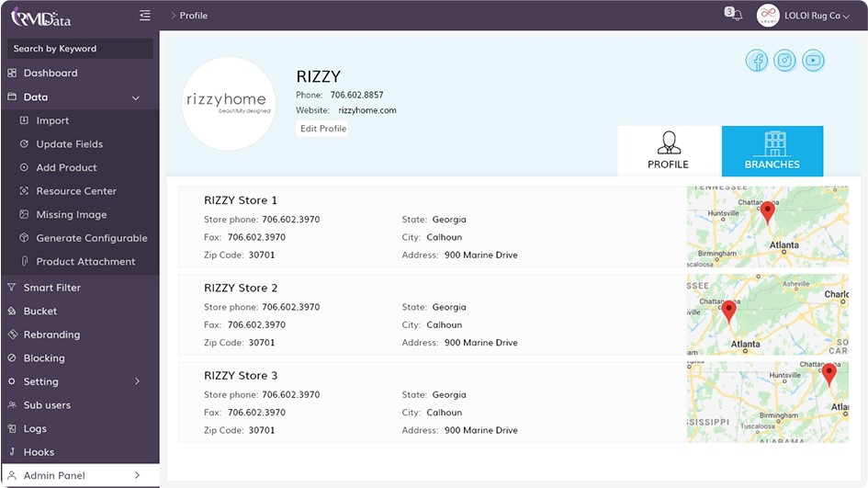868x488 pixels.
Task: Click RIZZY Store 1 address 900 Marine Drive
Action: (481, 255)
